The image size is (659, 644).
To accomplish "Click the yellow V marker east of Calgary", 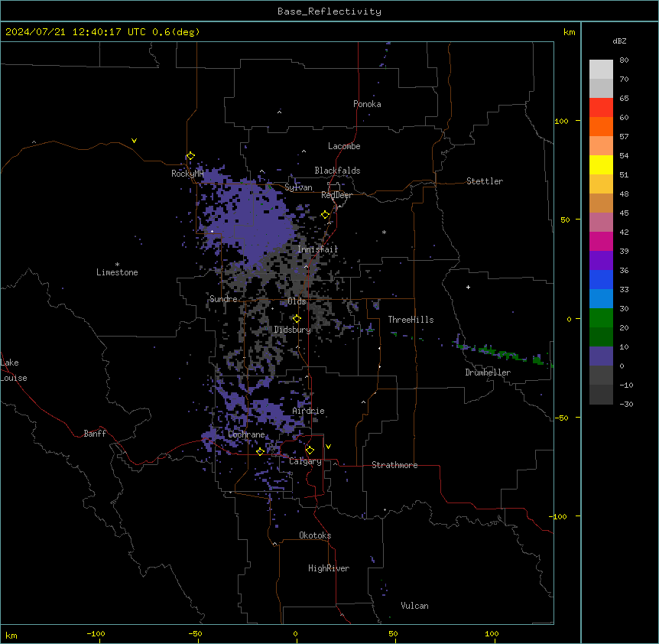I will coord(328,447).
